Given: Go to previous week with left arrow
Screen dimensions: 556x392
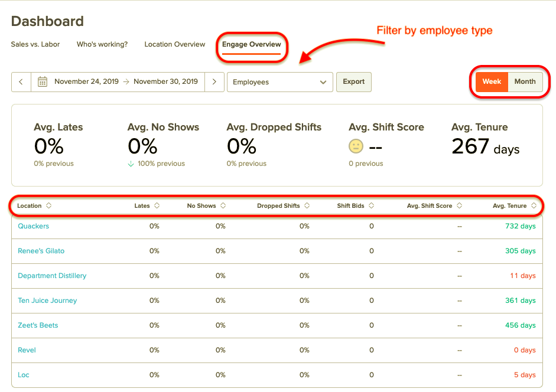Looking at the screenshot, I should point(21,82).
